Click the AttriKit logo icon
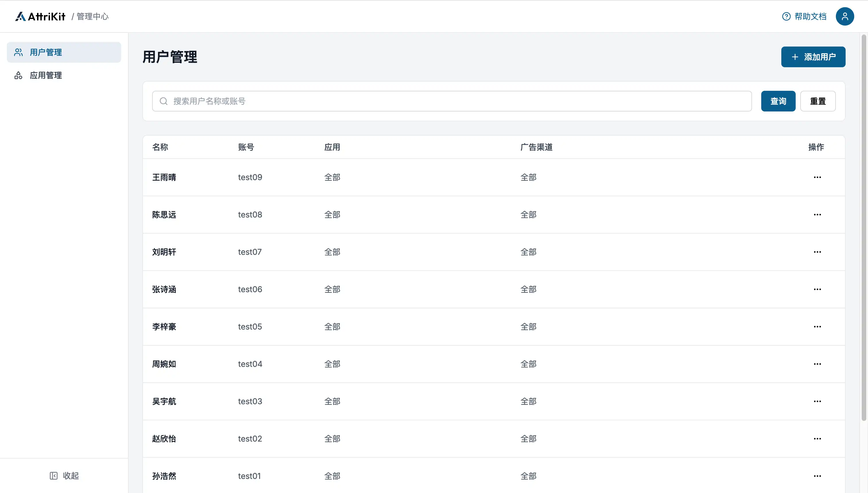 (21, 16)
